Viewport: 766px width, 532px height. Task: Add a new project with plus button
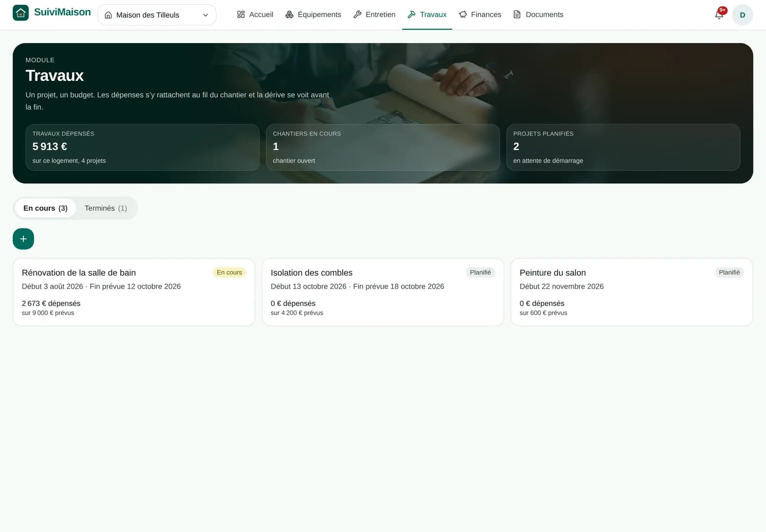23,239
